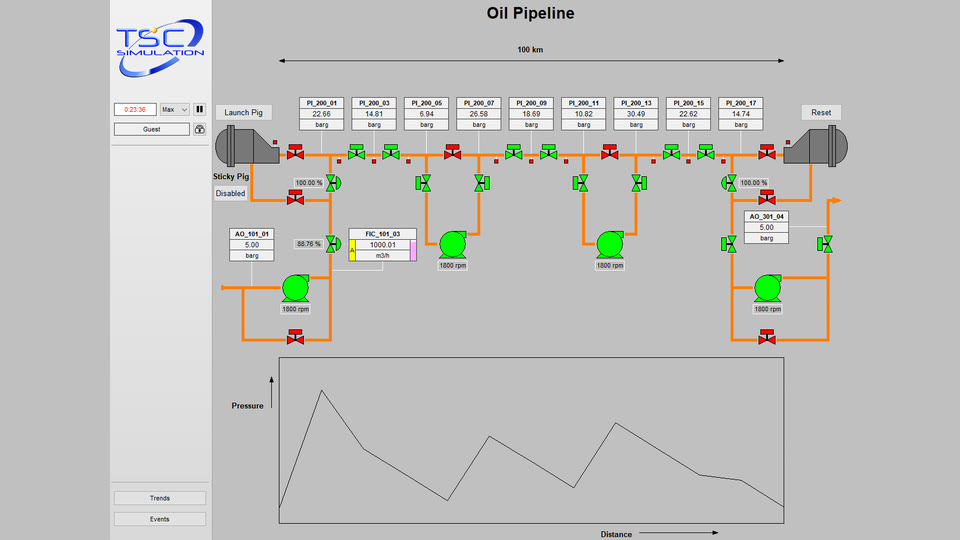Viewport: 960px width, 540px height.
Task: Select the pig launcher vessel icon
Action: pyautogui.click(x=246, y=146)
